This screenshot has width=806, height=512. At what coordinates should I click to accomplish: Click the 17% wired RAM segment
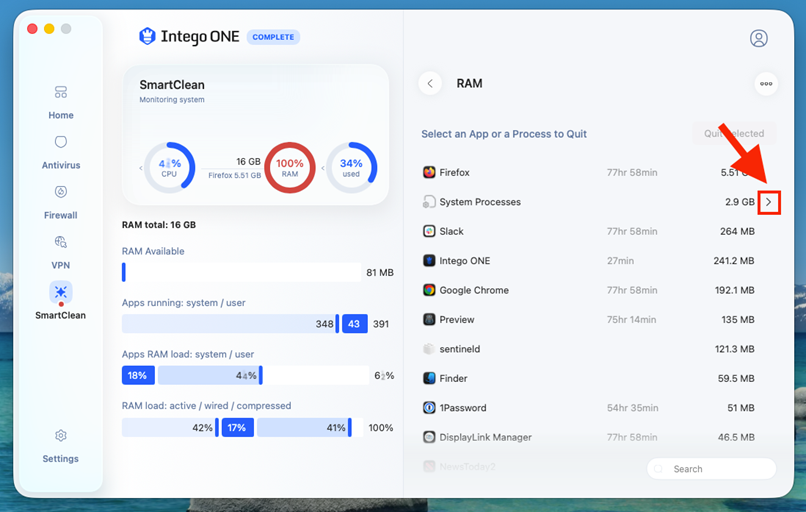coord(237,427)
